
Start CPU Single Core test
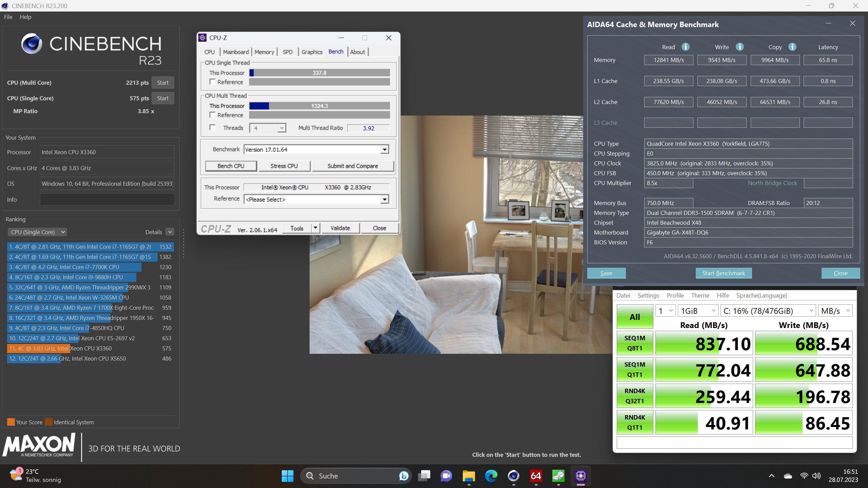click(163, 98)
